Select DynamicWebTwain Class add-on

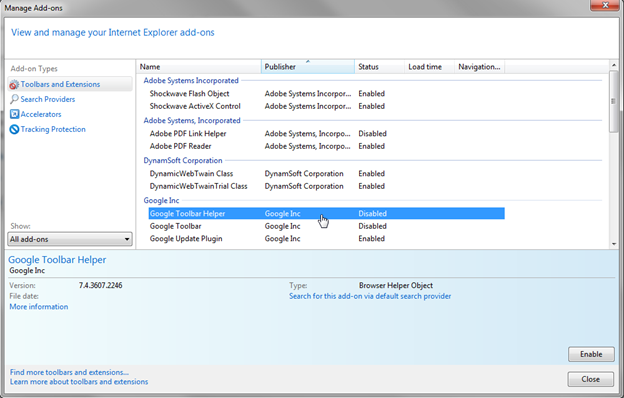[326, 174]
